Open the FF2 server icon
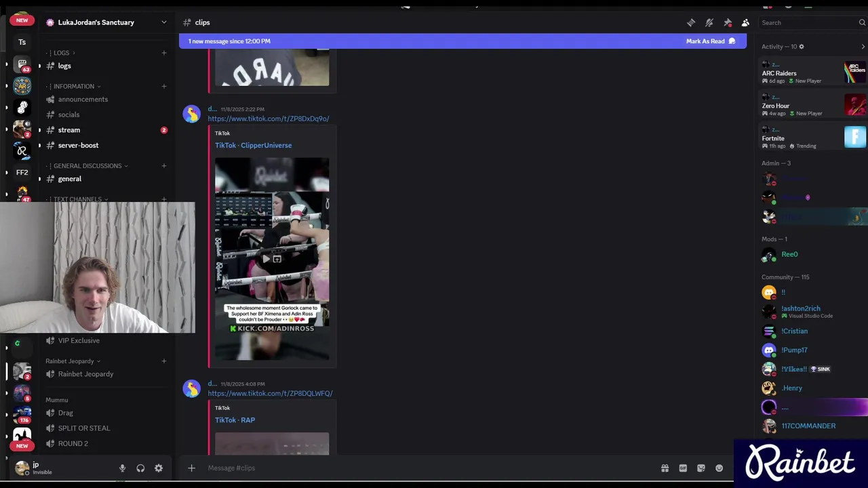This screenshot has height=488, width=868. [x=22, y=172]
